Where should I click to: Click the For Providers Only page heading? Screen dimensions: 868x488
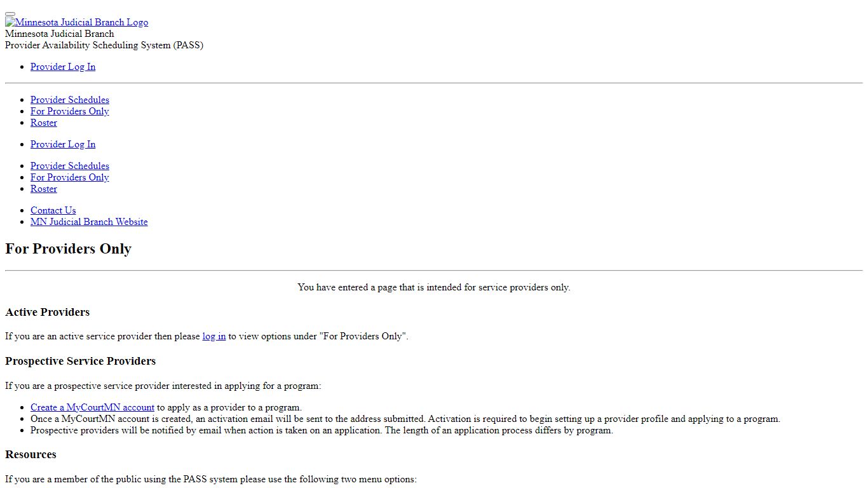68,249
